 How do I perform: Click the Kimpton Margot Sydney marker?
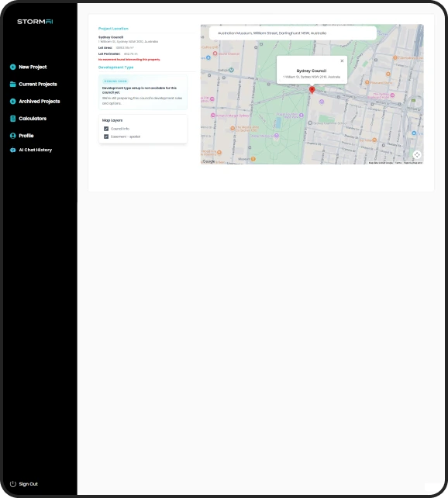click(x=213, y=116)
